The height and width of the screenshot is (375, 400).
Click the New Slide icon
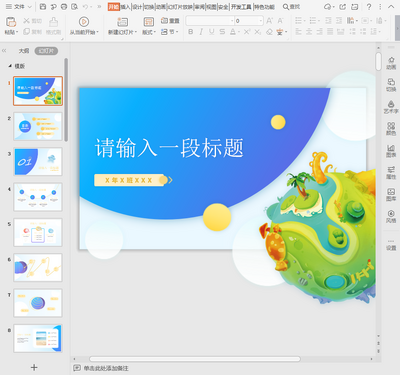click(x=122, y=22)
